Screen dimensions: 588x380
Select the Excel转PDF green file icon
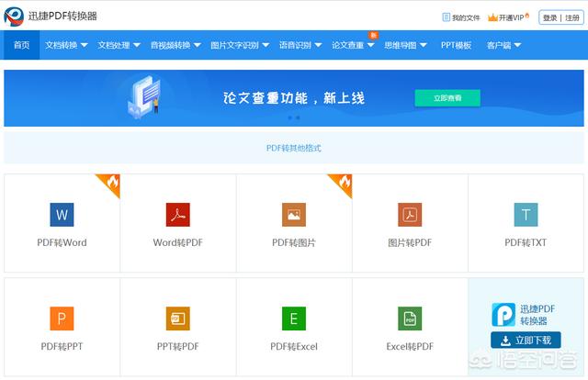point(410,319)
